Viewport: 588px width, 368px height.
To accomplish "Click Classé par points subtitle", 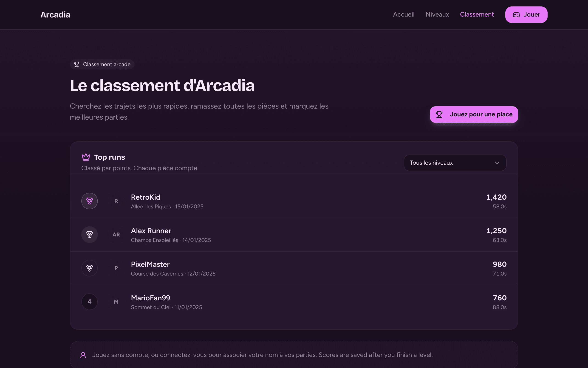I will [x=140, y=168].
